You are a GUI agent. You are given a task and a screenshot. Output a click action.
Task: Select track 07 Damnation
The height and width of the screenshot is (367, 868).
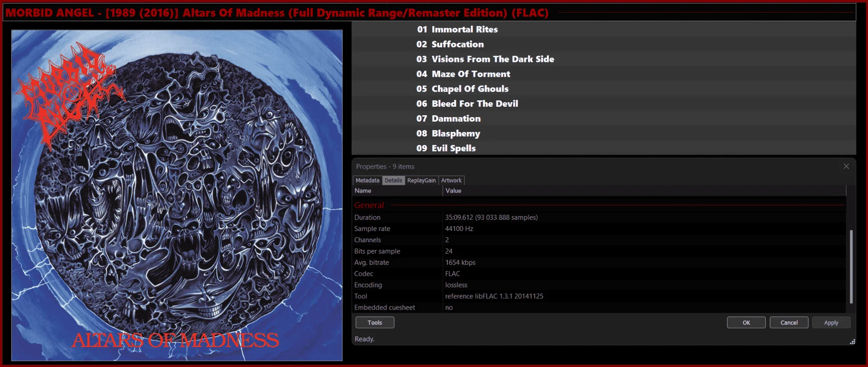pos(604,118)
